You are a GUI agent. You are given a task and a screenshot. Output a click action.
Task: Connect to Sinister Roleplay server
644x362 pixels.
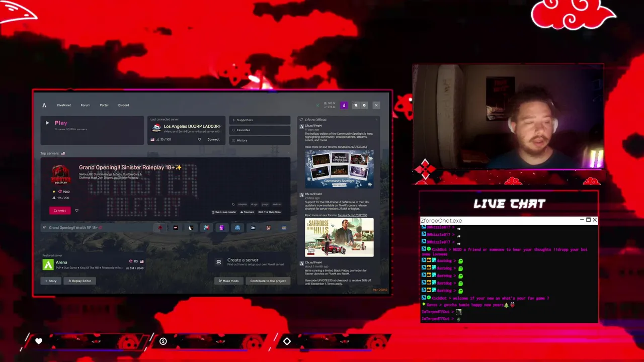(60, 211)
